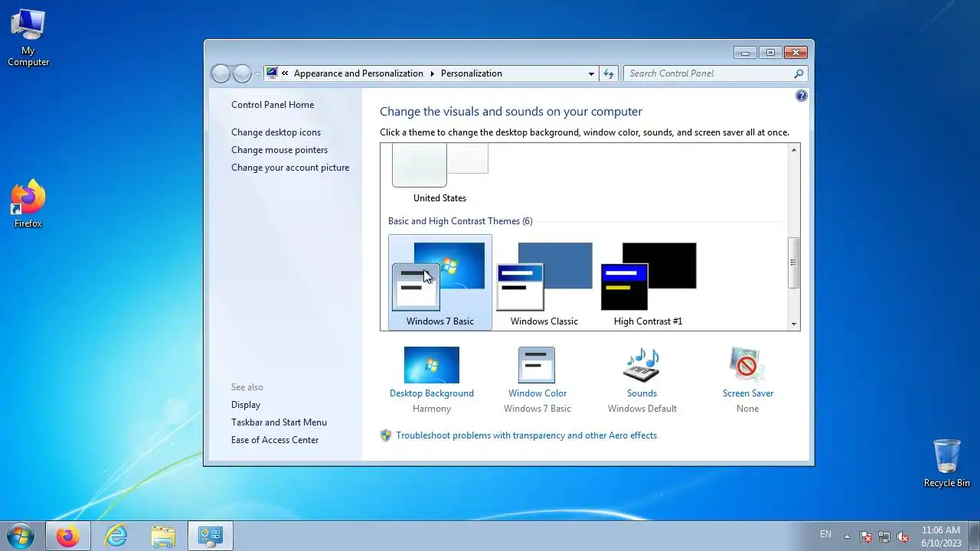
Task: Open Taskbar and Start Menu link
Action: (x=279, y=422)
